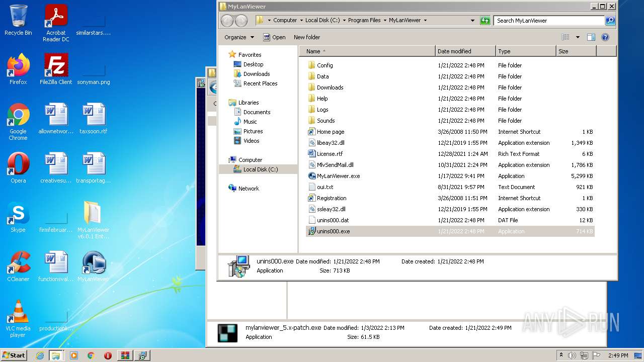Launch FileZilla Client shortcut
This screenshot has height=362, width=644.
[56, 69]
